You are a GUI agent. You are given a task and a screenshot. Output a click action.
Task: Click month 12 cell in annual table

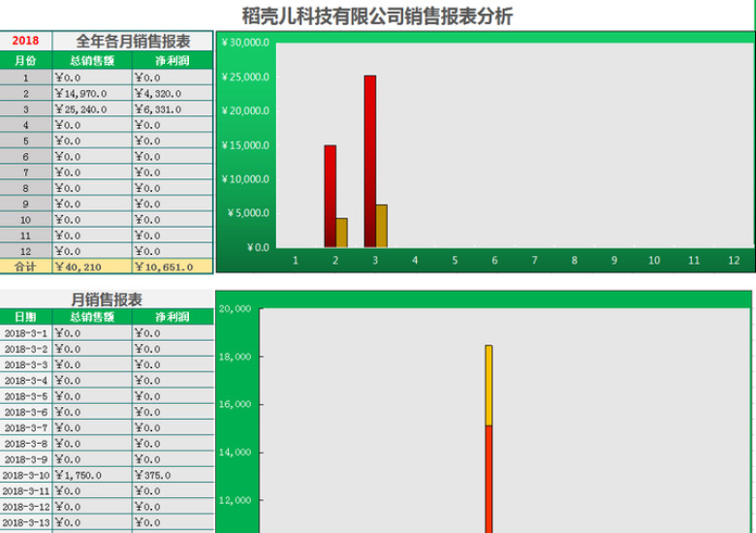click(x=25, y=251)
